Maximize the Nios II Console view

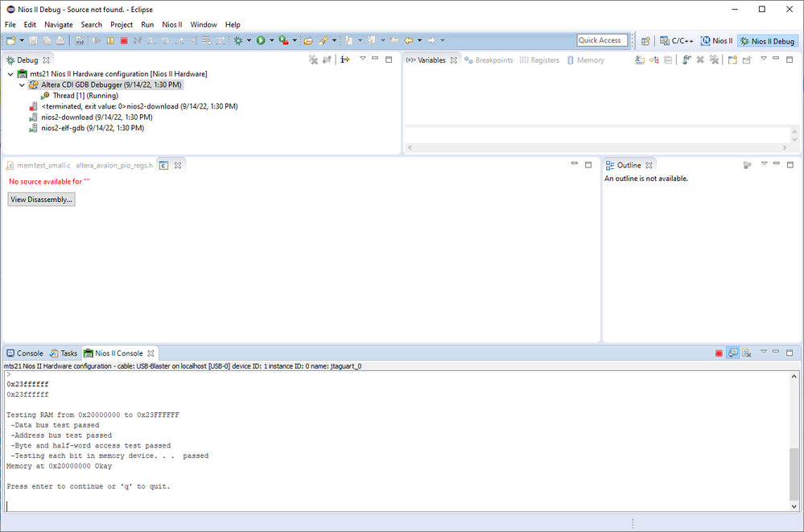(790, 353)
